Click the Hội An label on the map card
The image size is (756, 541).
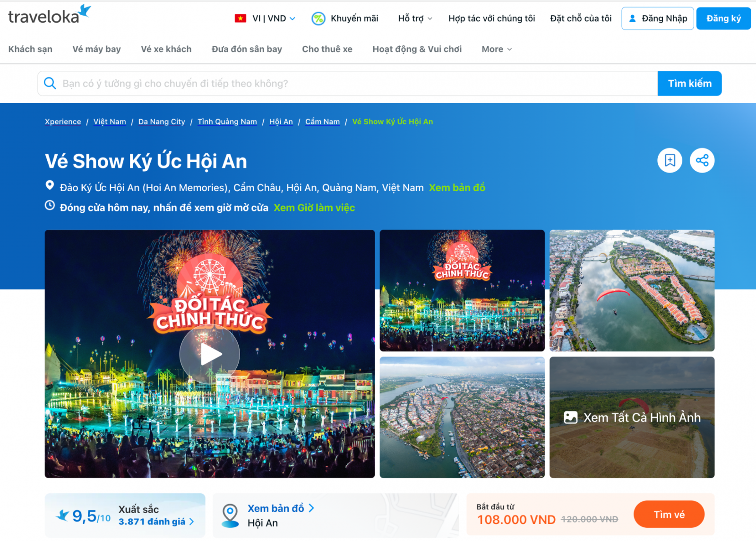tap(263, 523)
